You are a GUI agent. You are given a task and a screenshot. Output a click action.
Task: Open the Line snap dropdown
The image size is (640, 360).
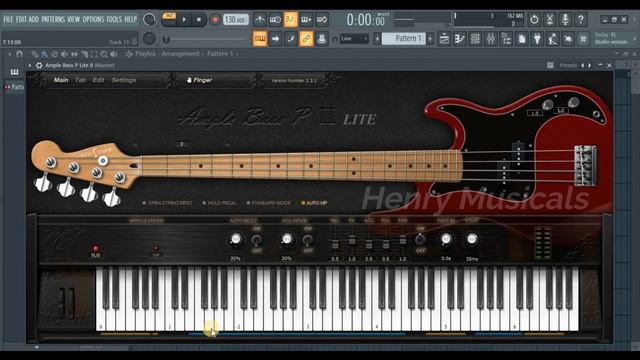coord(354,39)
